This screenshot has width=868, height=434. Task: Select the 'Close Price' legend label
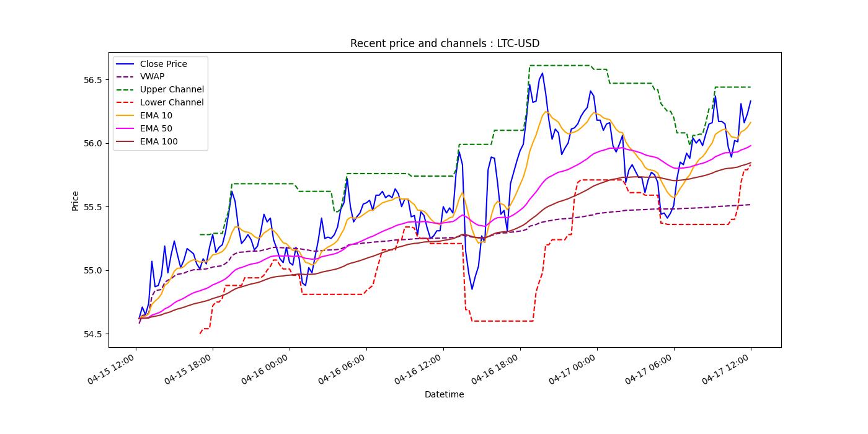tap(163, 64)
